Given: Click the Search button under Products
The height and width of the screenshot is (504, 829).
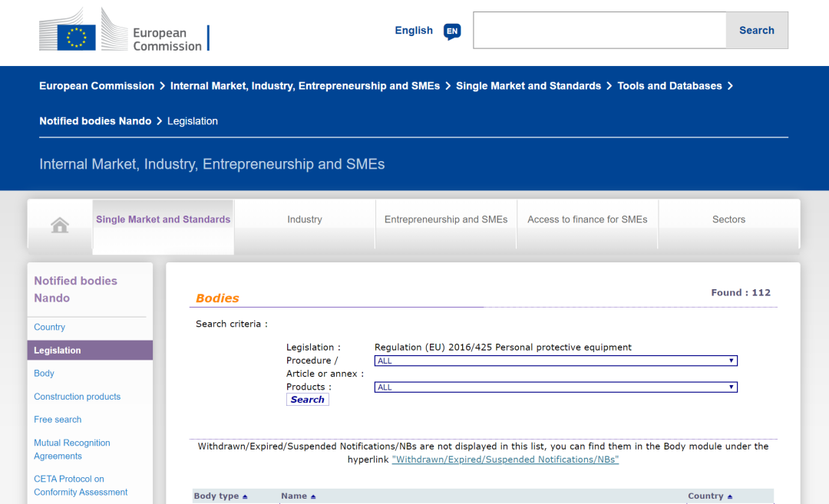Looking at the screenshot, I should (x=307, y=400).
